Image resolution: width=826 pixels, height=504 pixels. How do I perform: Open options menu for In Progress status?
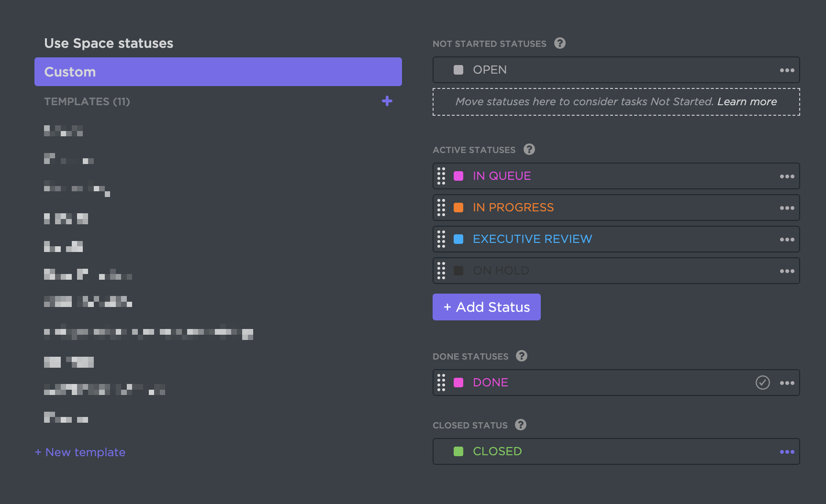point(787,208)
